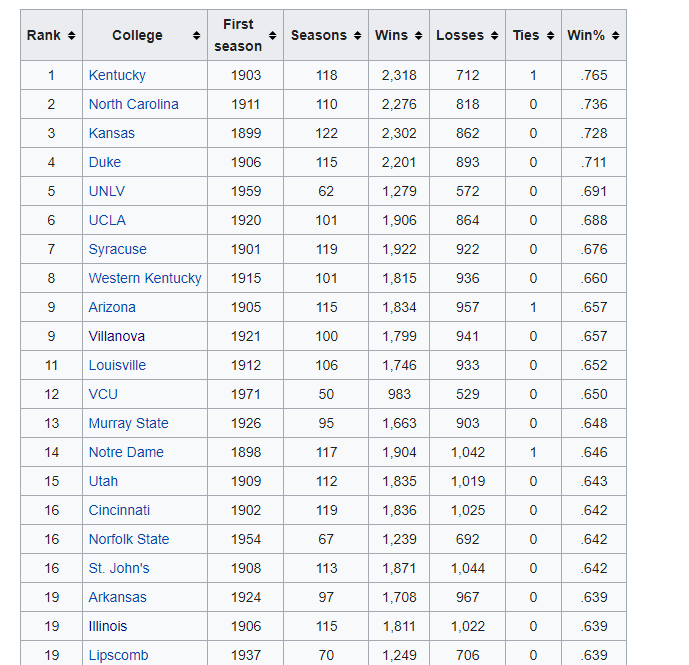
Task: Select Lipscomb's wins value 1,249
Action: pos(399,655)
